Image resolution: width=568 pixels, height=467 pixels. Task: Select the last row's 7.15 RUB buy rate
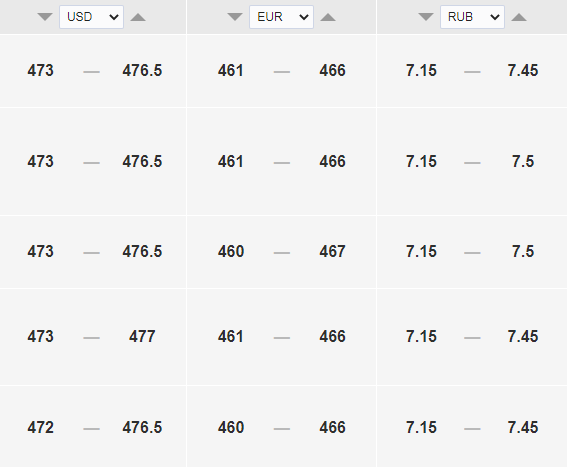[421, 428]
